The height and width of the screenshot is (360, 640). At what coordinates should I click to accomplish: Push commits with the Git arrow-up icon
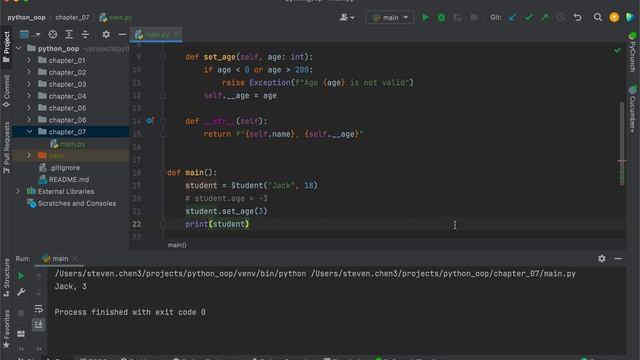(x=544, y=18)
